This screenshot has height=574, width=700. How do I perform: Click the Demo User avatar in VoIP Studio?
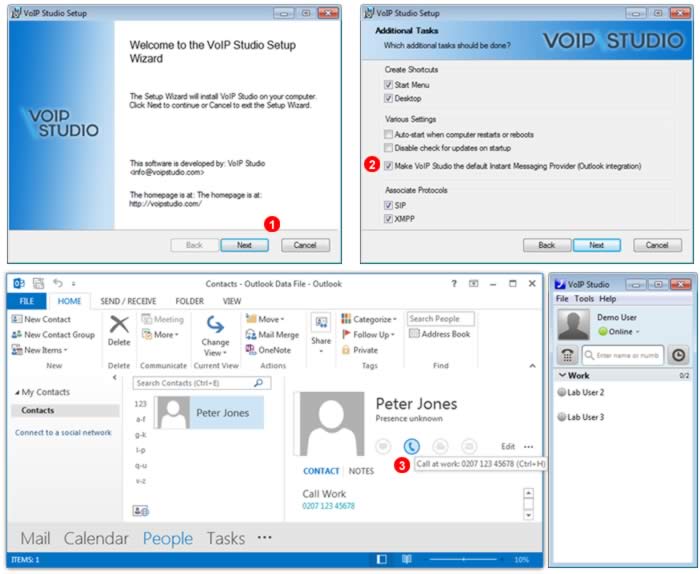pos(573,324)
